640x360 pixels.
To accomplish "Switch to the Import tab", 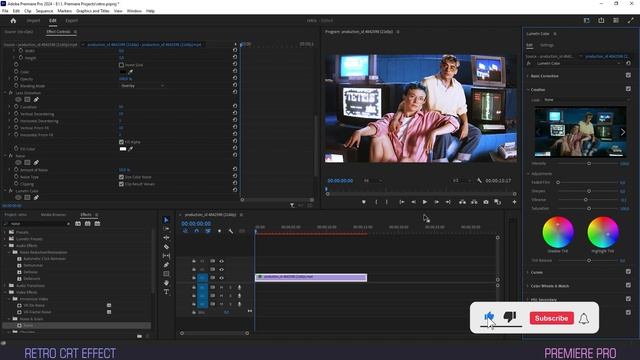I will pyautogui.click(x=33, y=20).
